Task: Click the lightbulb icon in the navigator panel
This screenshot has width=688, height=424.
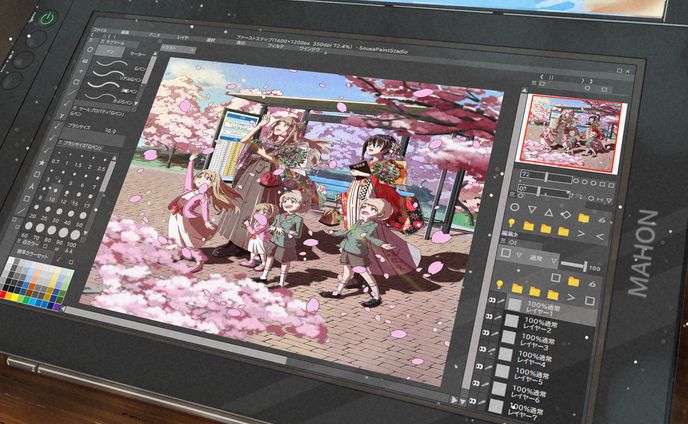Action: 511,223
